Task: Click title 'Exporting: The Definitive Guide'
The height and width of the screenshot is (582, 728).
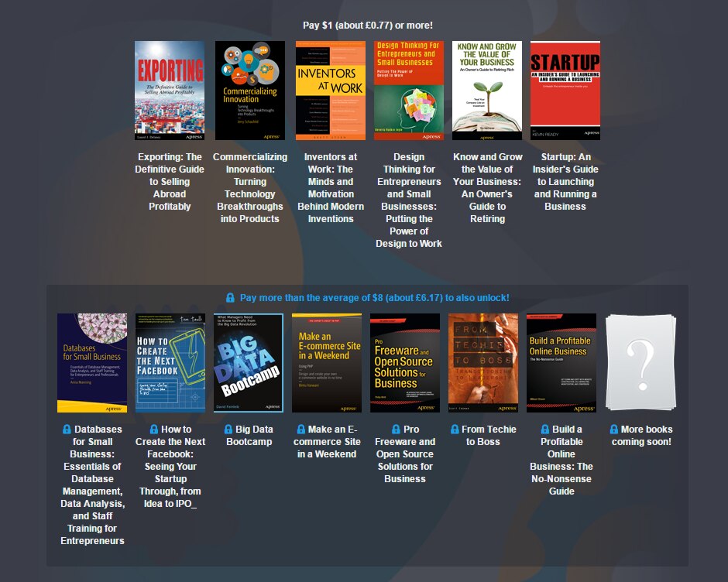Action: (x=170, y=181)
